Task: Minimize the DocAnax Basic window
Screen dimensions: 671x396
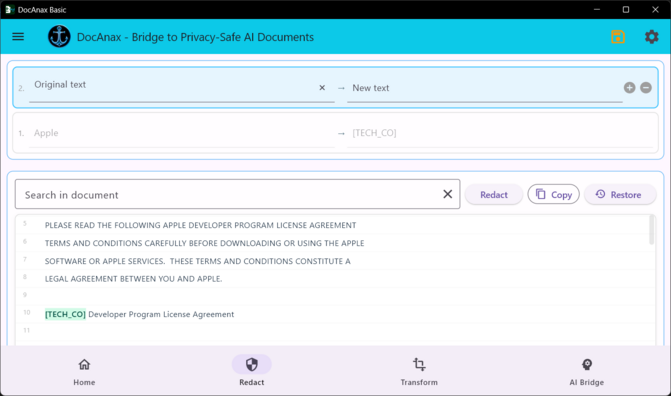Action: coord(597,9)
